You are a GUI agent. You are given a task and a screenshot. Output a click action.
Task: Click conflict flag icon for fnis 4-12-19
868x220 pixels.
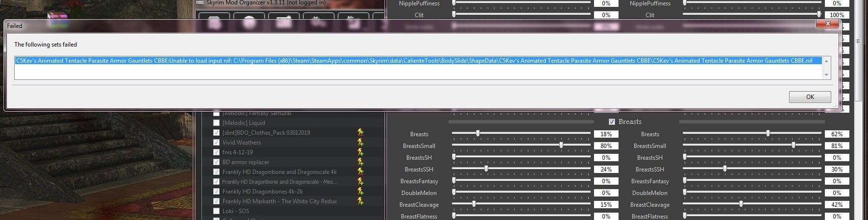click(x=360, y=152)
